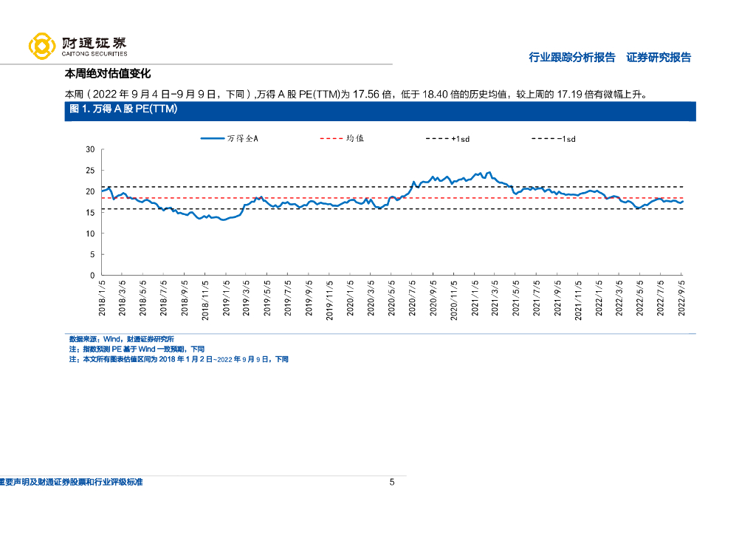Click the 2020/7/5 date label on x-axis
Screen dimensions: 756x535
pyautogui.click(x=412, y=298)
